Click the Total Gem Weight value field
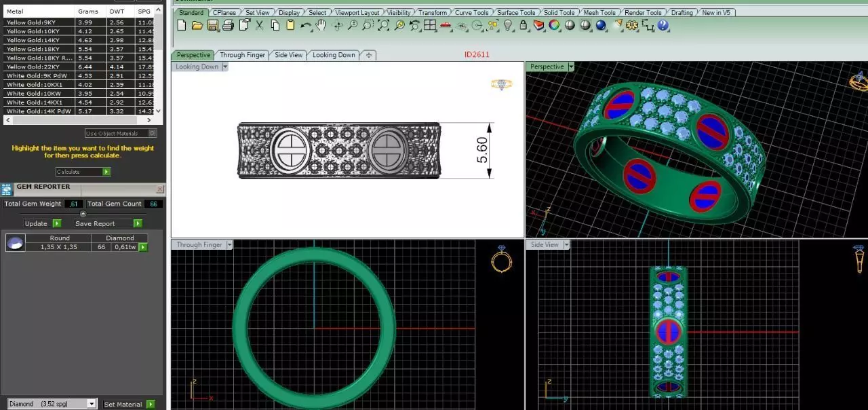 click(75, 204)
